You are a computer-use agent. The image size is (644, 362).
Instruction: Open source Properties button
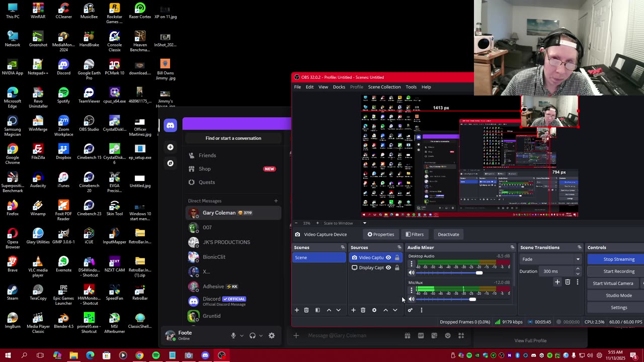(380, 234)
